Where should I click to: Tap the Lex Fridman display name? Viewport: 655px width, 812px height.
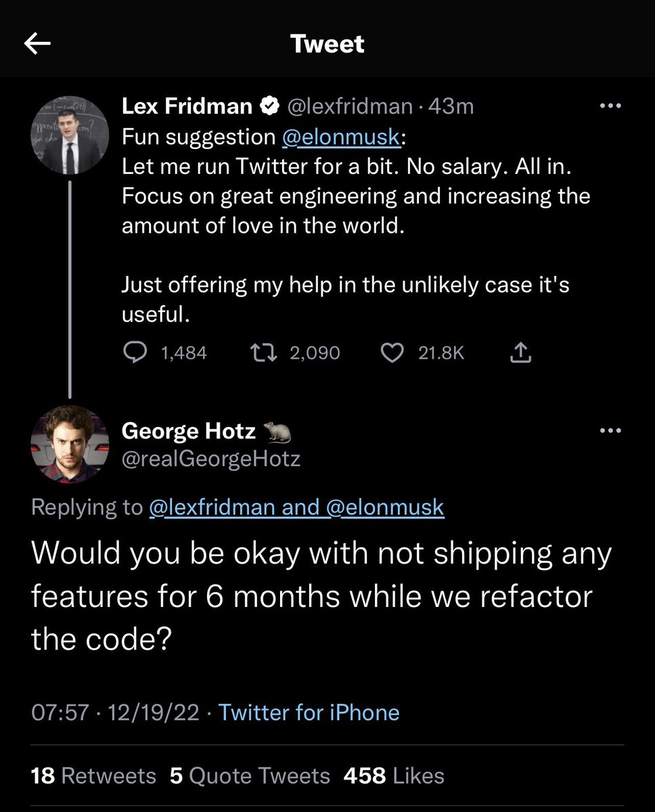click(x=187, y=106)
